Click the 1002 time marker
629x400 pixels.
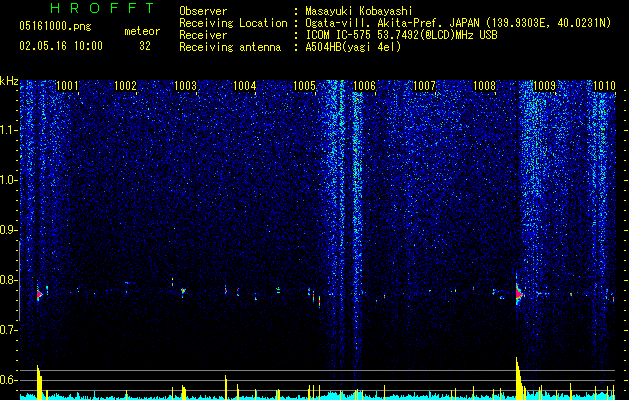coord(126,86)
